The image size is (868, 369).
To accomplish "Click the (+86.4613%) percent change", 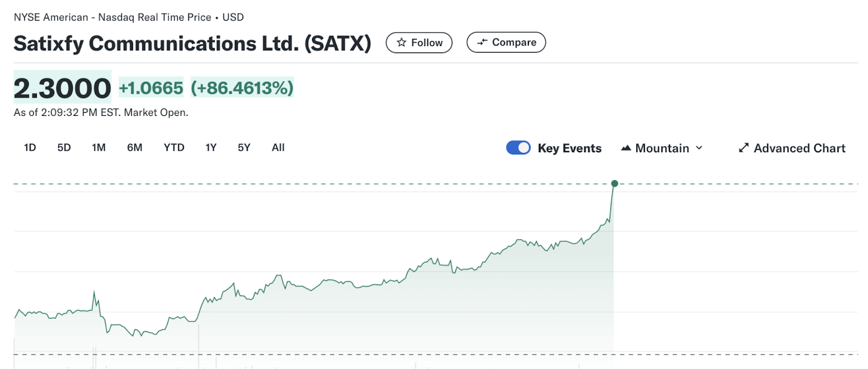I will (242, 88).
